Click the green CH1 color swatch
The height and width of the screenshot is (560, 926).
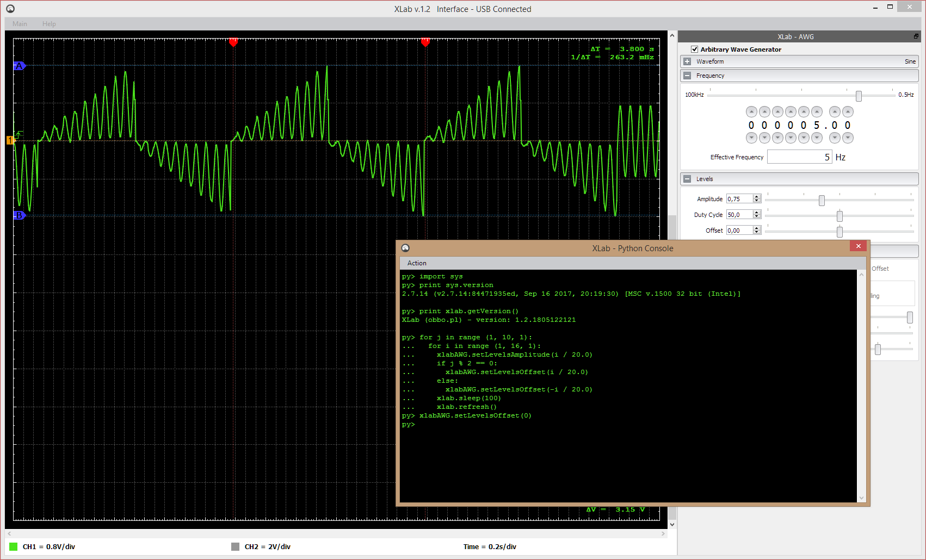click(x=14, y=546)
